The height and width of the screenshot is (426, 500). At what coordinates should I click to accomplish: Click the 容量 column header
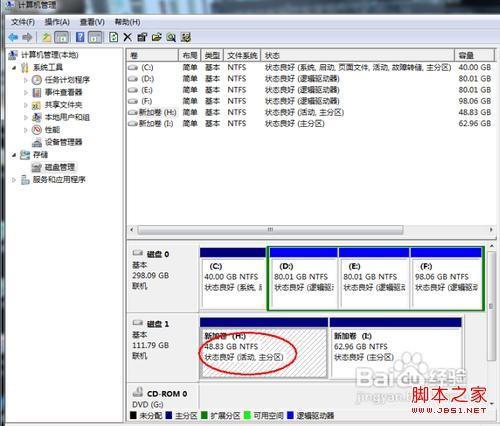pyautogui.click(x=474, y=55)
